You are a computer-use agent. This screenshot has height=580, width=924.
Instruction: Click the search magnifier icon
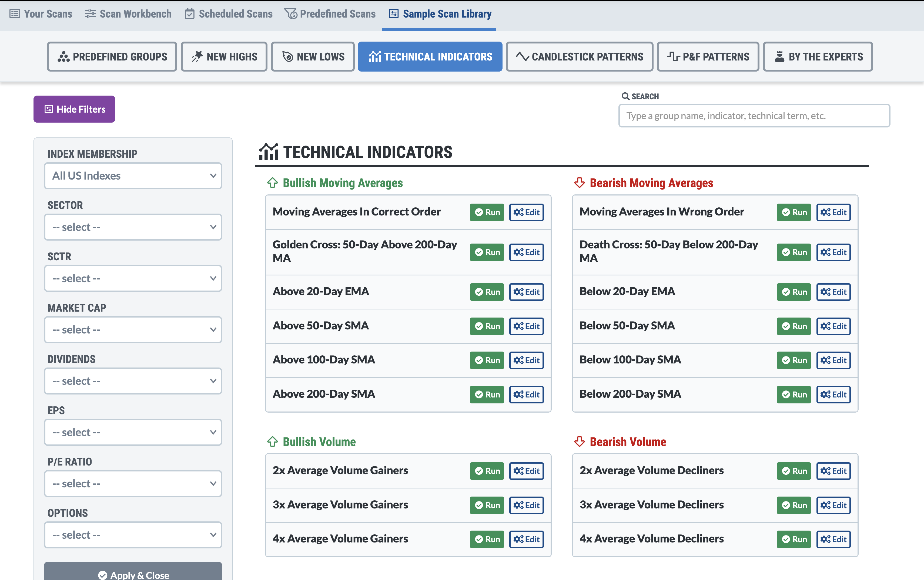pos(625,96)
